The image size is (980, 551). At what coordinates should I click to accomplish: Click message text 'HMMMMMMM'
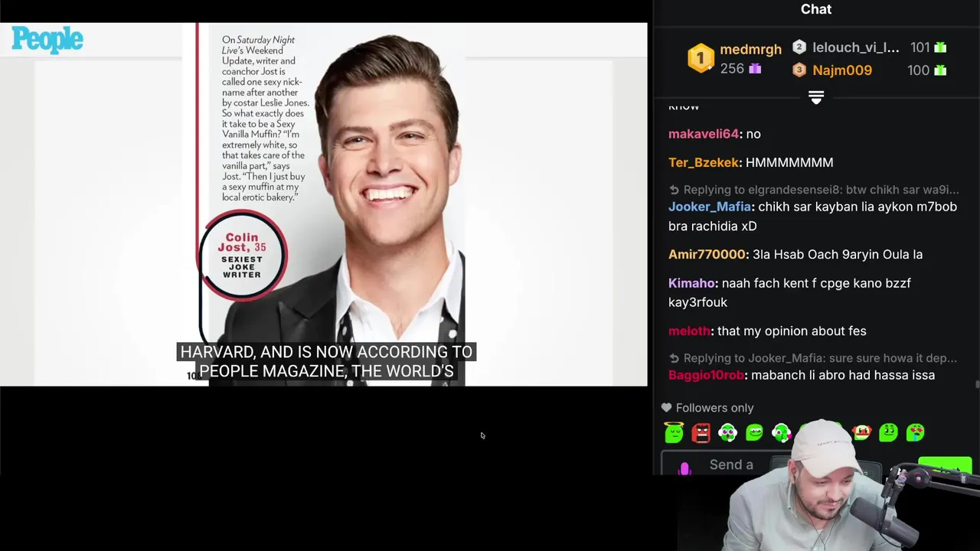pyautogui.click(x=789, y=162)
